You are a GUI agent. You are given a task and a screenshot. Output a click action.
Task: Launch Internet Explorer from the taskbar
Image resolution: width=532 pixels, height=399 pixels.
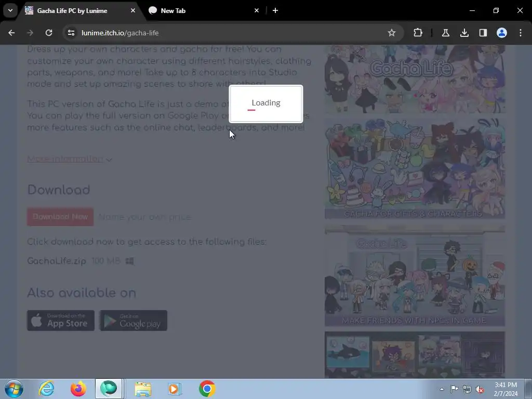coord(46,389)
